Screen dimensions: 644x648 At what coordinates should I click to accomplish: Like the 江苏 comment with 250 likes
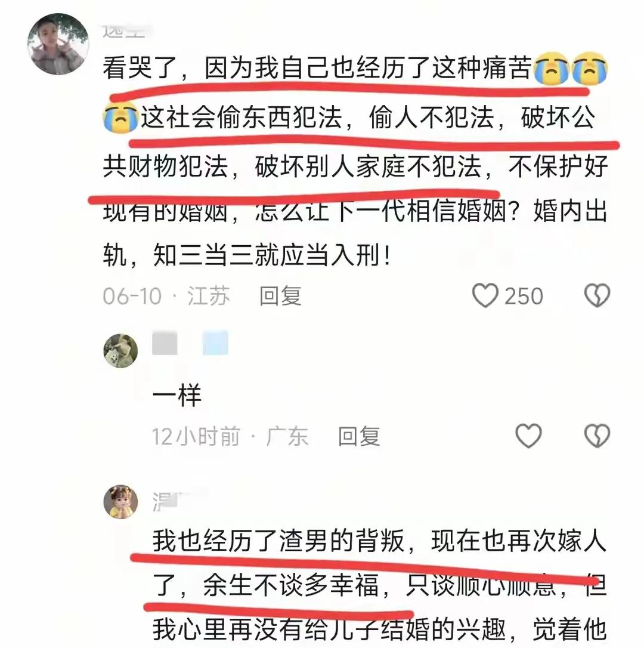coord(485,295)
